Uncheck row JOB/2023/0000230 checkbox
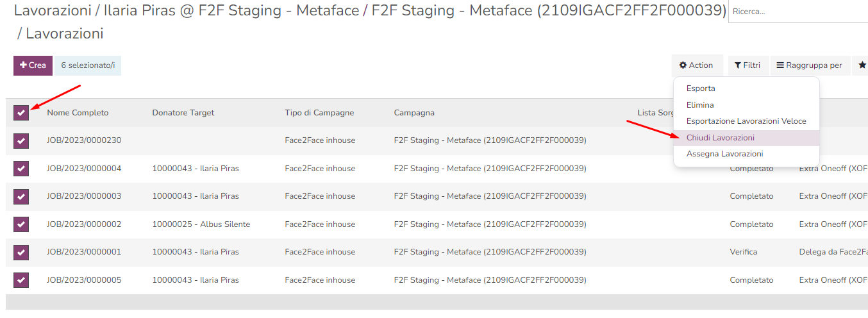The height and width of the screenshot is (318, 868). 21,140
